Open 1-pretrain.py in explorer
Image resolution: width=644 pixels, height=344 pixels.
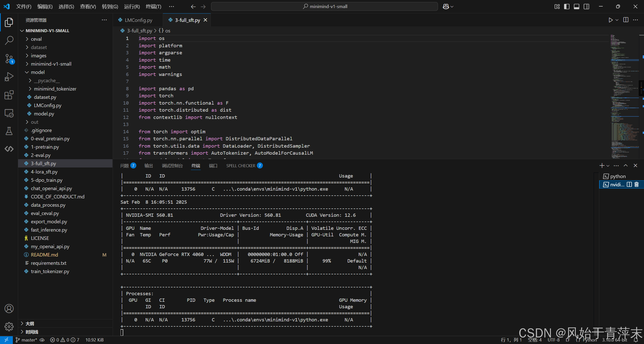[x=65, y=147]
